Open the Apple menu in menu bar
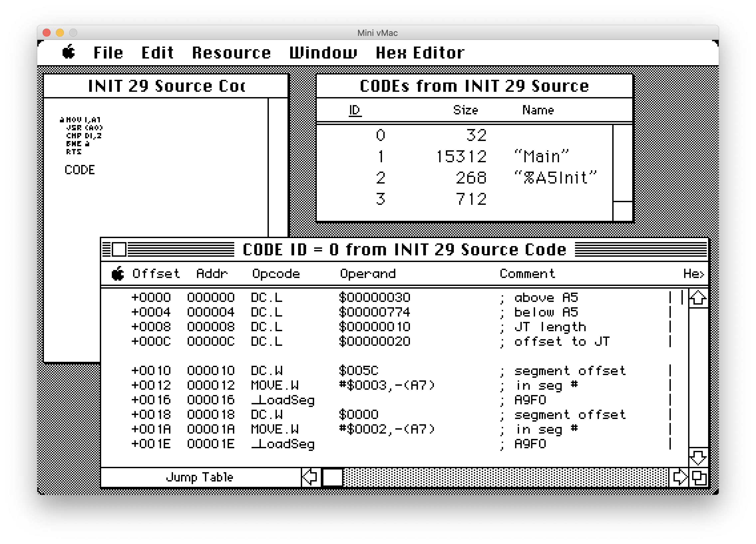756x544 pixels. click(69, 52)
